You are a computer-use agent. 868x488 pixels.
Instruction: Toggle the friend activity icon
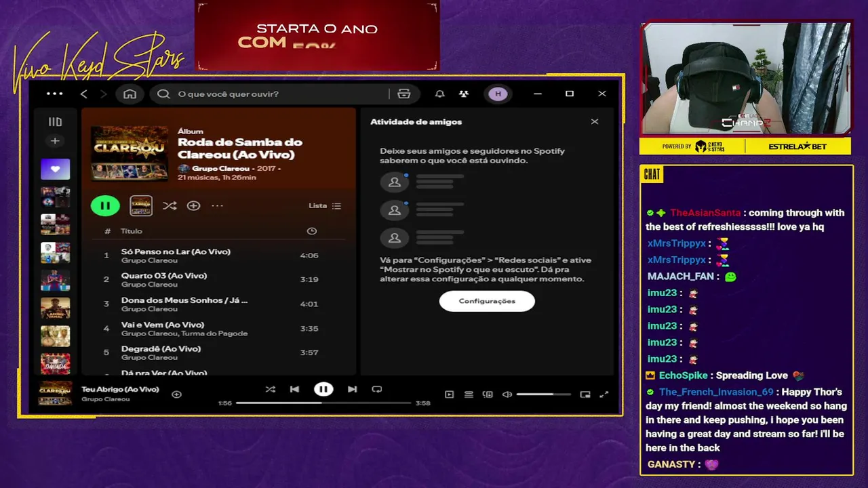[x=463, y=94]
